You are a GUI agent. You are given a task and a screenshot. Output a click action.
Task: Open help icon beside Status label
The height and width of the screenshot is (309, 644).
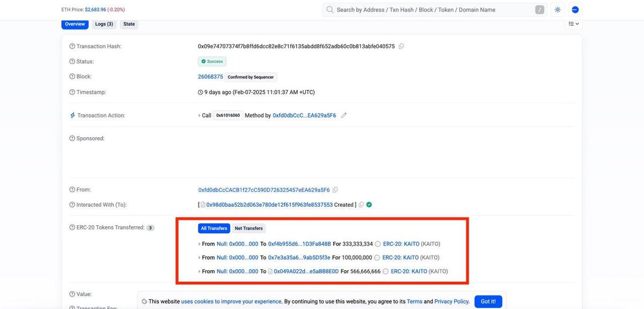[72, 61]
